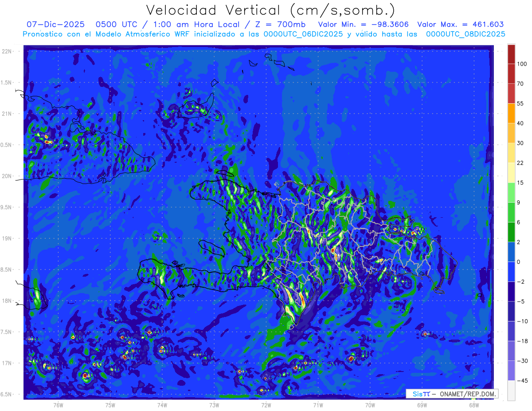Select the blue band between -2 and 0

pos(511,272)
